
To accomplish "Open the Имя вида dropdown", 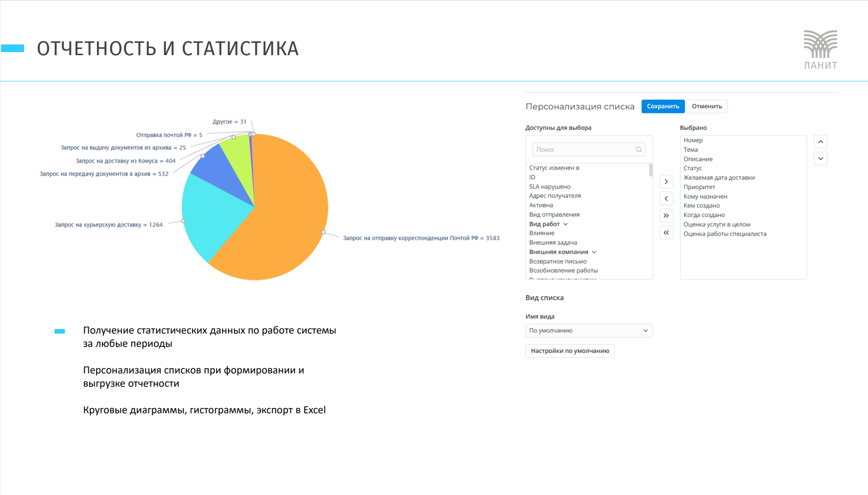I will [x=589, y=331].
